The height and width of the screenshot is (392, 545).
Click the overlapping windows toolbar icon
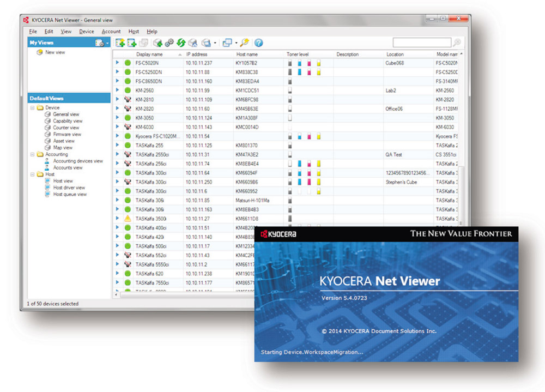click(x=227, y=43)
